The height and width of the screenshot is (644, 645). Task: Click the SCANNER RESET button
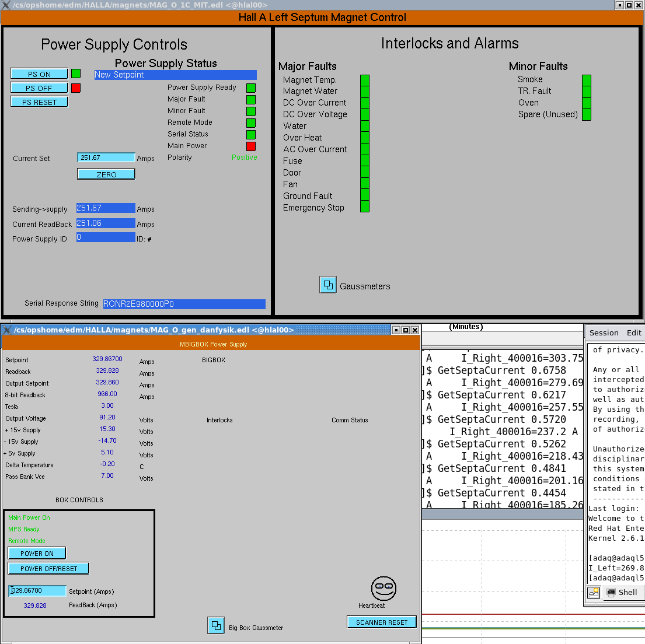coord(381,622)
